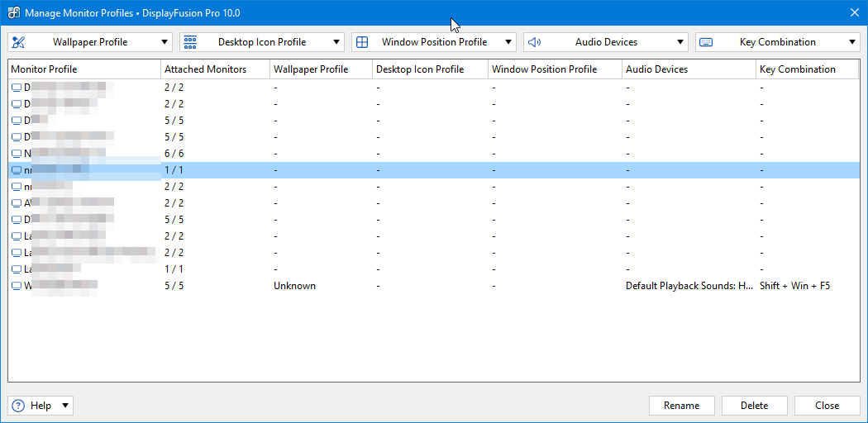Viewport: 868px width, 423px height.
Task: Click the Close button at bottom right
Action: [827, 406]
